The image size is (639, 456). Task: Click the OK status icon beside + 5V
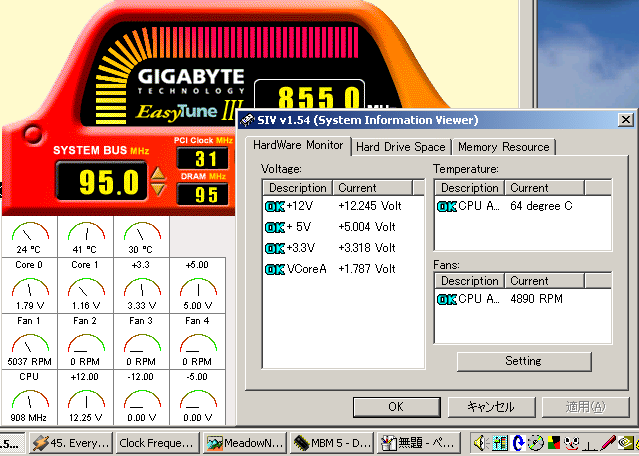click(x=275, y=227)
